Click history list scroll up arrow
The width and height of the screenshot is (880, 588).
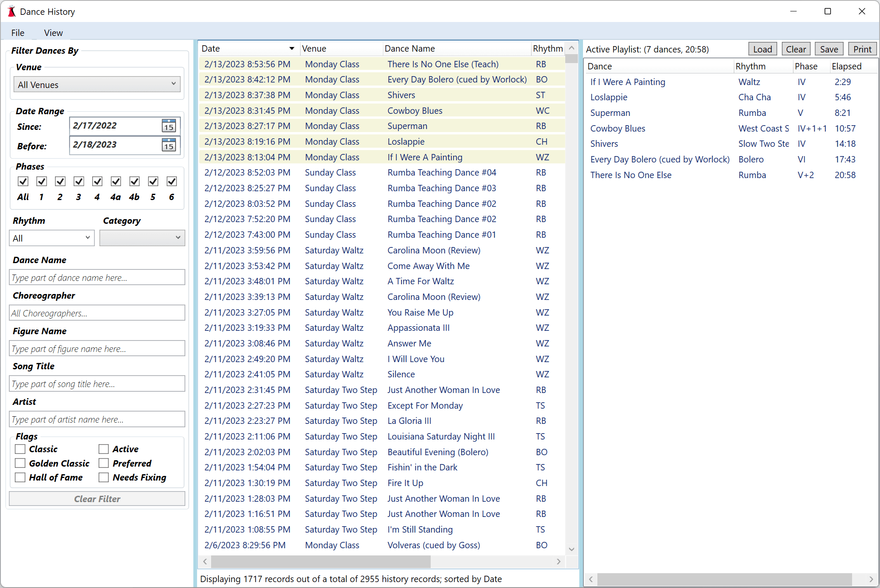[x=572, y=48]
